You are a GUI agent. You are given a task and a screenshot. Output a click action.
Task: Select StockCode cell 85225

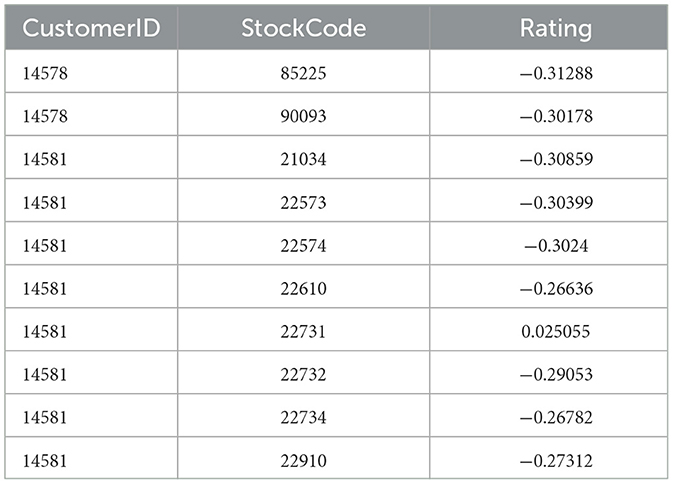[303, 72]
